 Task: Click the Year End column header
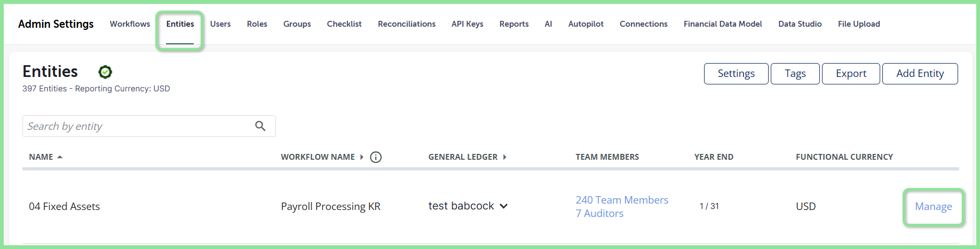tap(714, 157)
